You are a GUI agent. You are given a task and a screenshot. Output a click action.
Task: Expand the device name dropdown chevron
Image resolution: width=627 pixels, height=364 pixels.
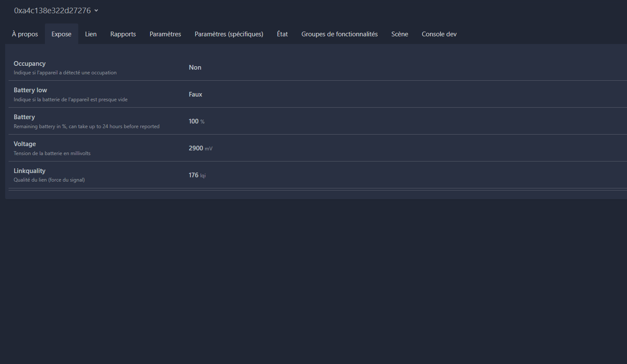pyautogui.click(x=96, y=11)
